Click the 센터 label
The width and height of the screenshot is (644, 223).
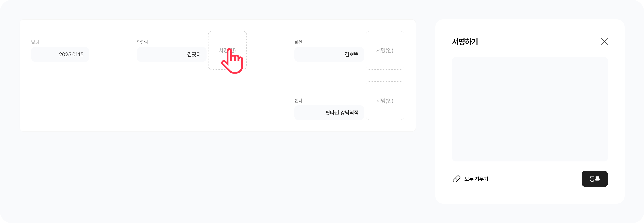(x=298, y=100)
